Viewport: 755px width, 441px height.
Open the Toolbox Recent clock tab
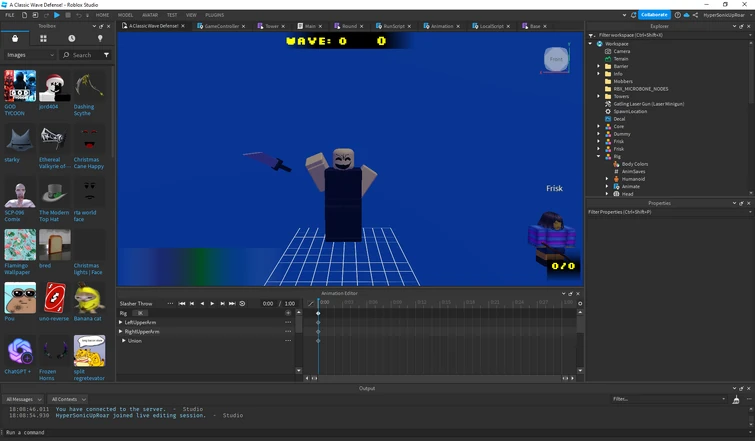(x=71, y=38)
